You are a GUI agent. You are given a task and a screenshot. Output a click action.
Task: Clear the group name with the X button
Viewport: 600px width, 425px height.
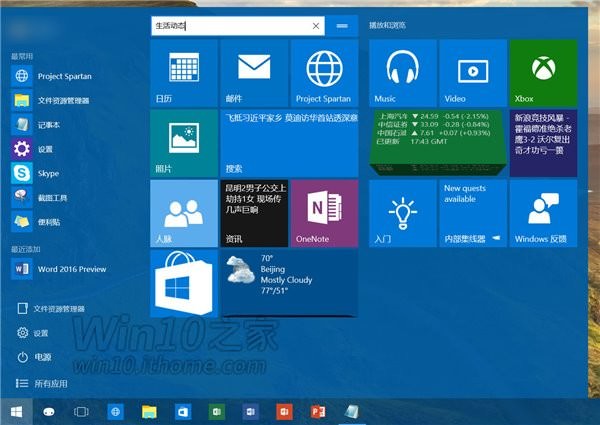317,25
